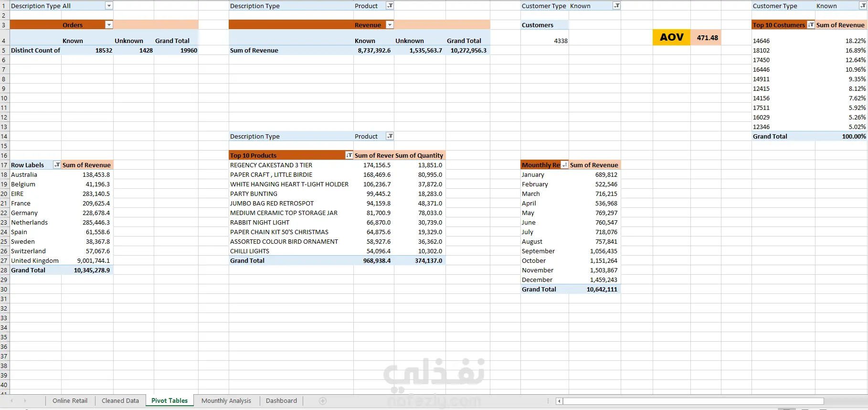Select the Known orders value 18532
The width and height of the screenshot is (868, 410).
tap(87, 50)
